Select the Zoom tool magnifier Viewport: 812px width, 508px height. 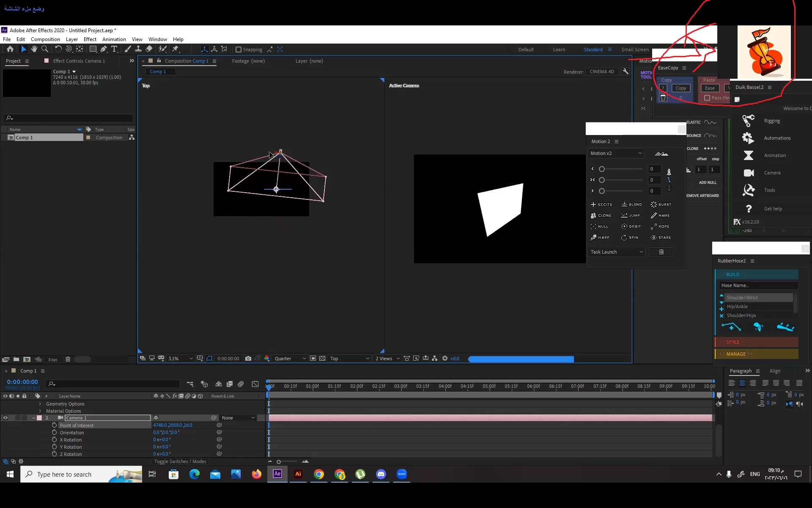coord(45,49)
